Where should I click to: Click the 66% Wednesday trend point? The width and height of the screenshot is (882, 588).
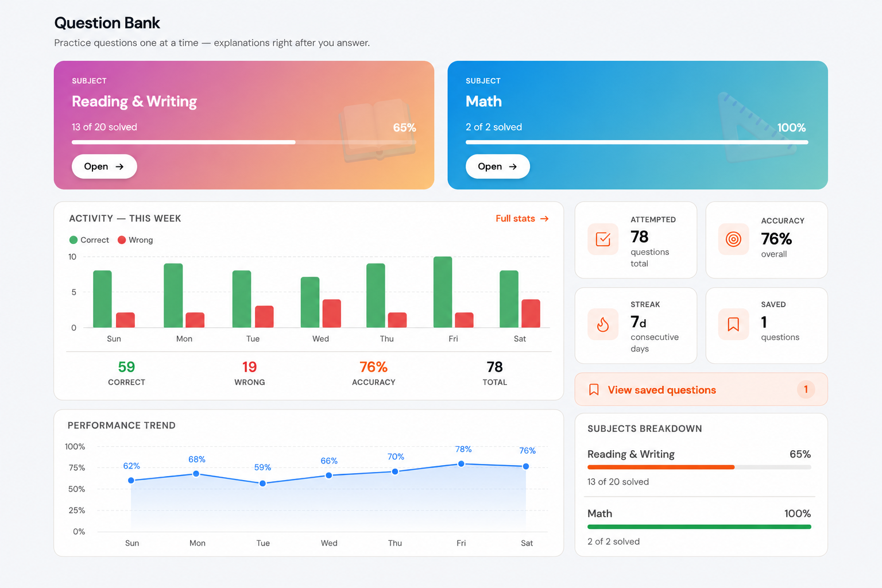point(328,475)
